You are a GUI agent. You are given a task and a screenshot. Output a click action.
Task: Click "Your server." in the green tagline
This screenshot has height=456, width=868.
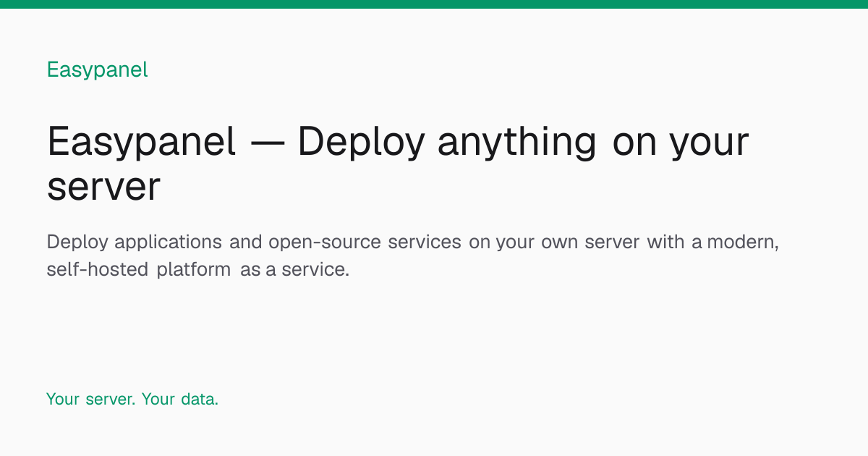90,399
